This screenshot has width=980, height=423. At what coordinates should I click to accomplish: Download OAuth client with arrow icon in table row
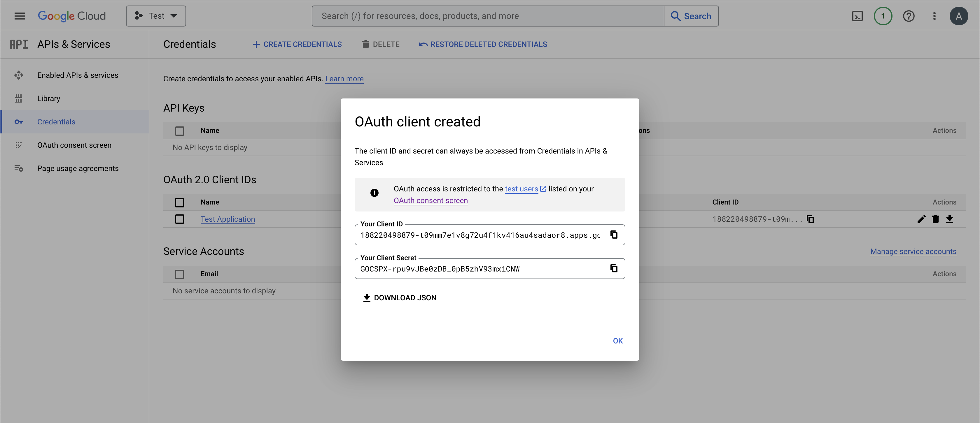click(x=950, y=219)
